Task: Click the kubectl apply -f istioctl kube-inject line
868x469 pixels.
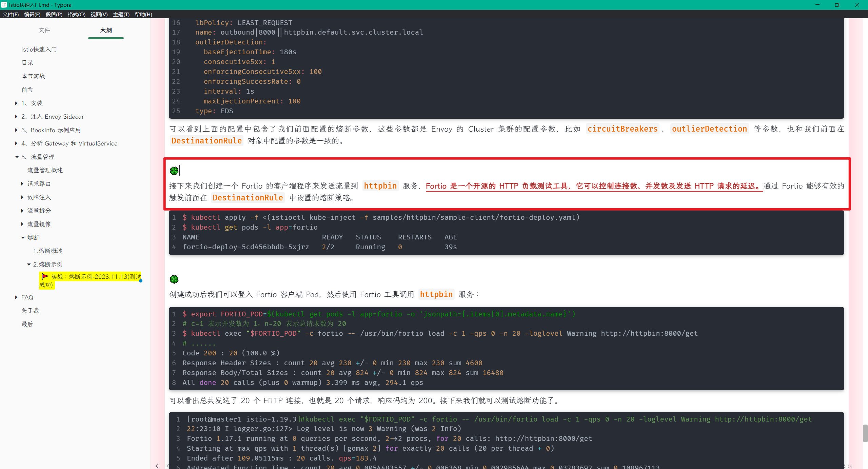Action: click(381, 217)
